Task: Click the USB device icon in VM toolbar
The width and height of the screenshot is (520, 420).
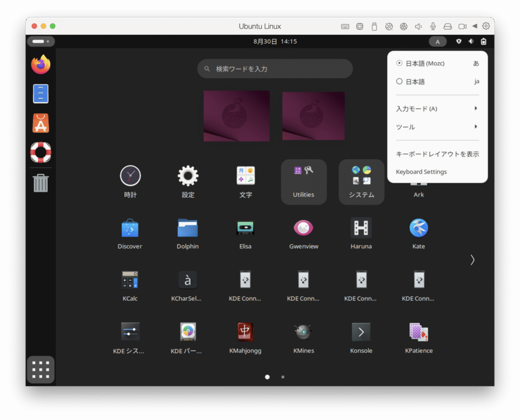Action: click(x=374, y=26)
